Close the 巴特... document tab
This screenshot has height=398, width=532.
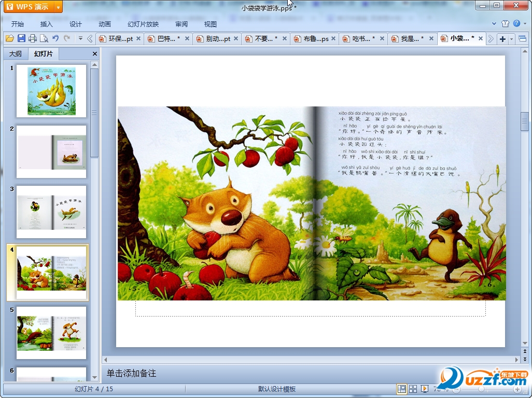tap(187, 39)
